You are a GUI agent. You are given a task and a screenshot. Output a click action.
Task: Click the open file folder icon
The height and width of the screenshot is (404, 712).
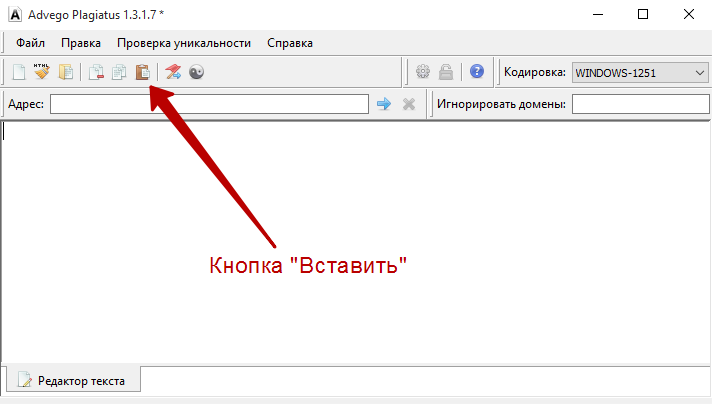66,72
